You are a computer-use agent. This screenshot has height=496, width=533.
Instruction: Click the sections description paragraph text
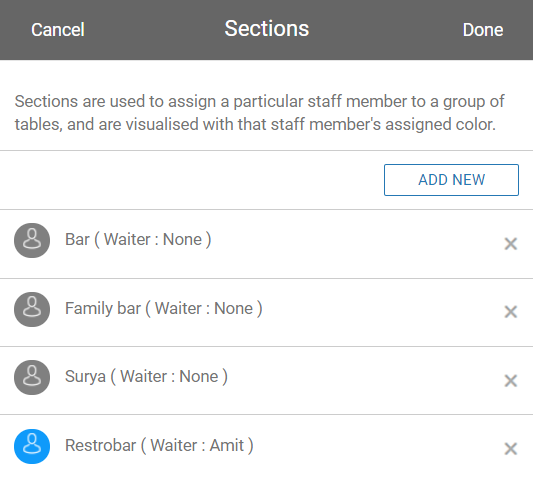(x=259, y=113)
